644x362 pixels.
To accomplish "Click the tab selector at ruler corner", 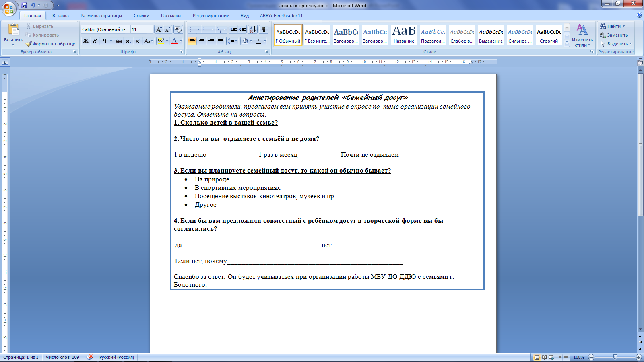I will point(5,62).
